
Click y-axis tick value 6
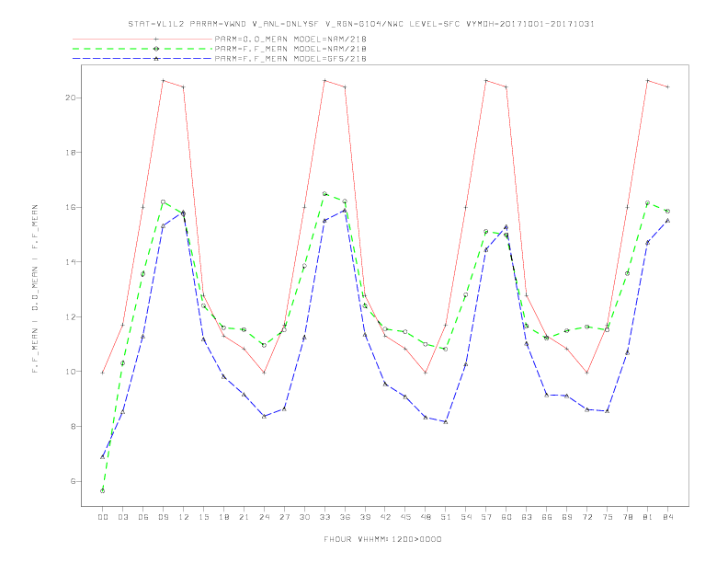click(74, 481)
